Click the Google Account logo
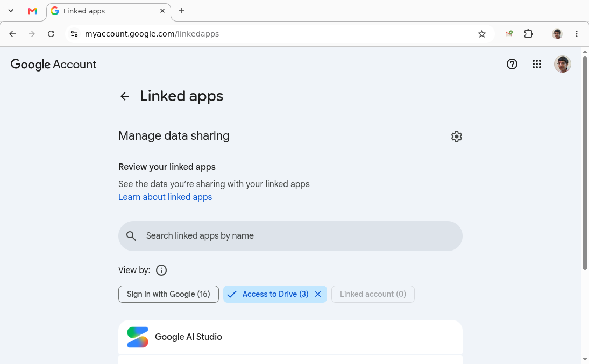The width and height of the screenshot is (589, 364). point(53,65)
